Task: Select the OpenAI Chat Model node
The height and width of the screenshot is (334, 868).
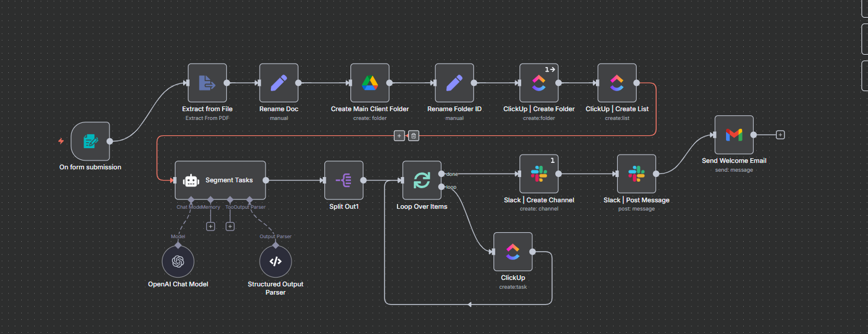Action: point(178,262)
